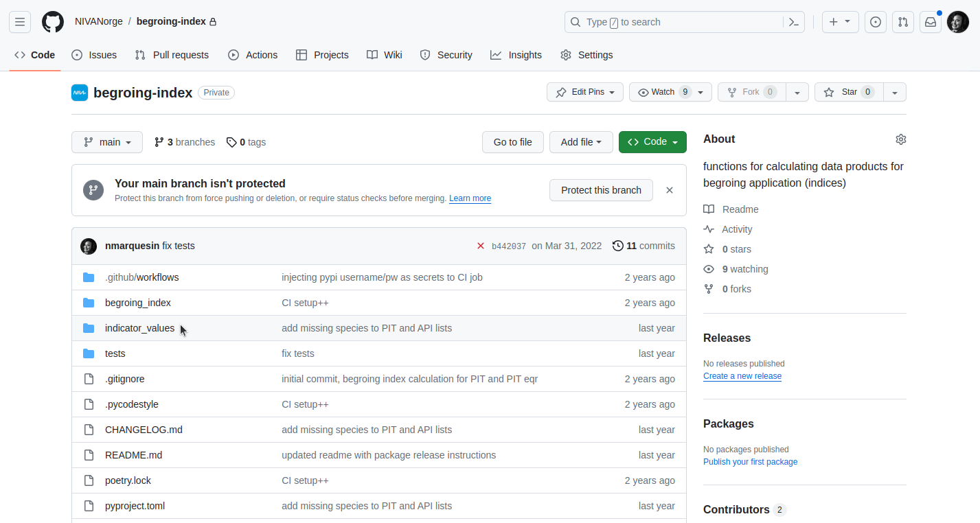Viewport: 980px width, 523px height.
Task: Click nmarquesin commit author avatar
Action: [89, 246]
